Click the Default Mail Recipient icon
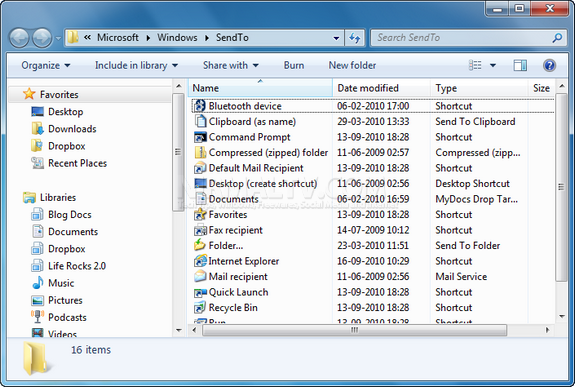The width and height of the screenshot is (575, 387). point(200,168)
